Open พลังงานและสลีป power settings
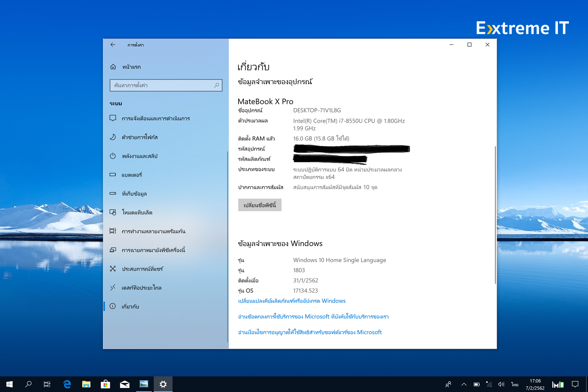 click(x=139, y=156)
